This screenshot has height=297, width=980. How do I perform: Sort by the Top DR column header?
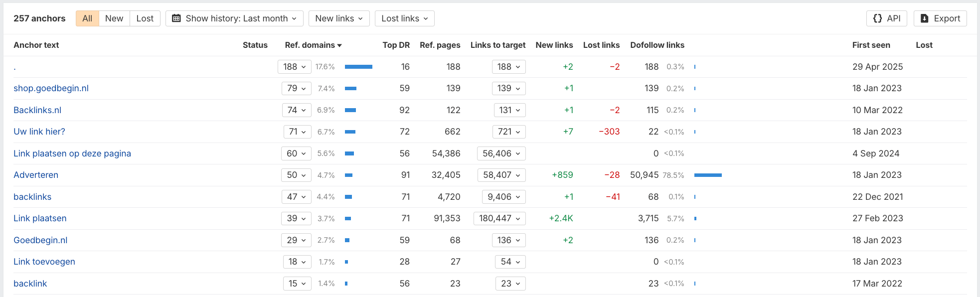(x=396, y=45)
